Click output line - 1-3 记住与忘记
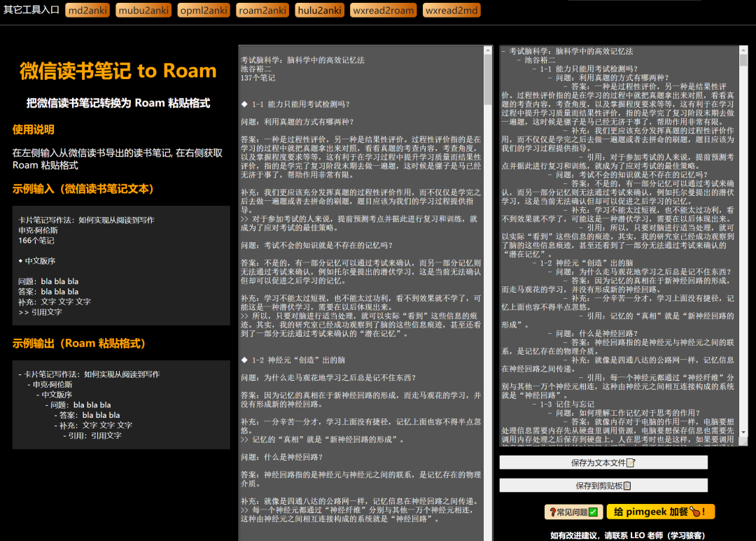 563,404
